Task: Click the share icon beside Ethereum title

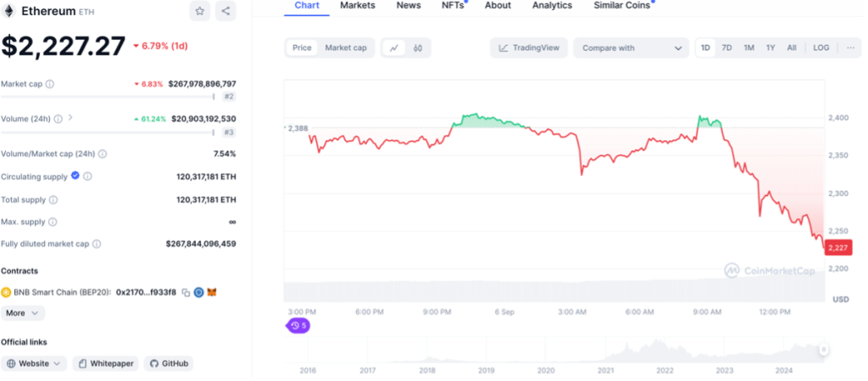Action: tap(225, 11)
